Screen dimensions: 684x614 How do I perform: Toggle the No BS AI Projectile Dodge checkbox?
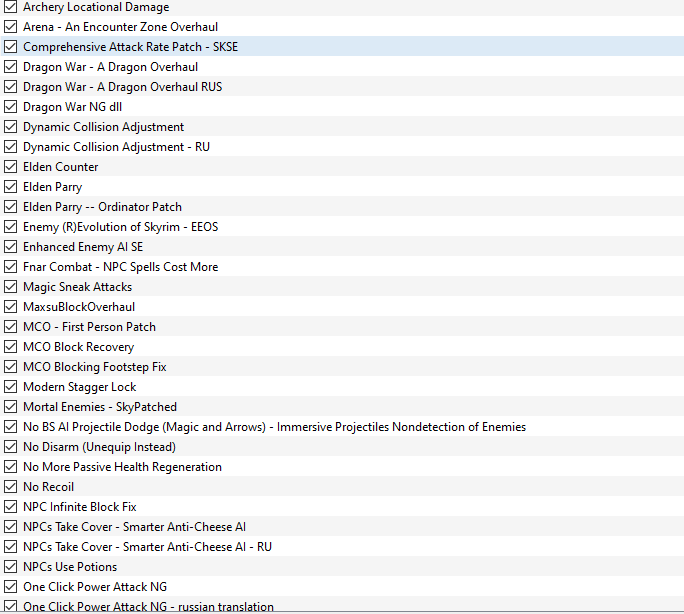[10, 426]
